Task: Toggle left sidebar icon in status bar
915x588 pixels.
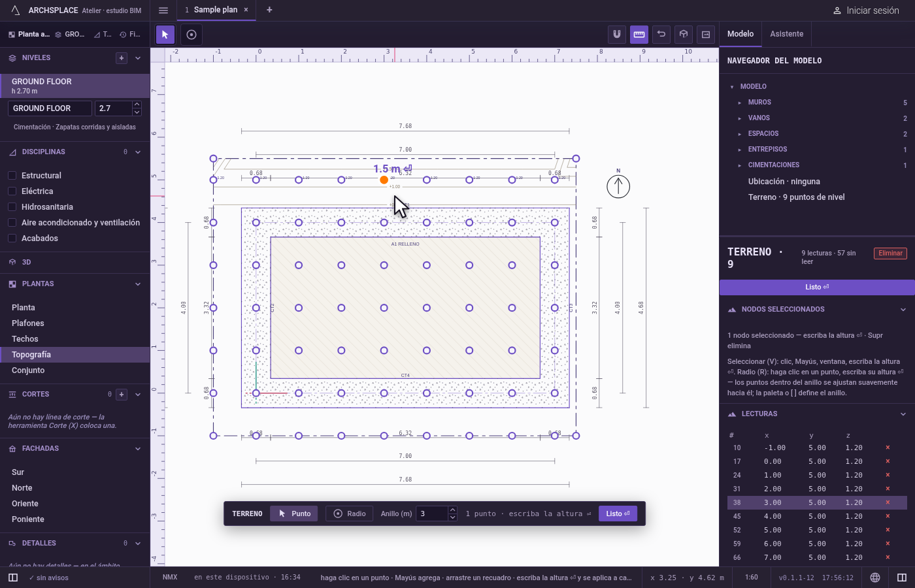Action: (13, 578)
